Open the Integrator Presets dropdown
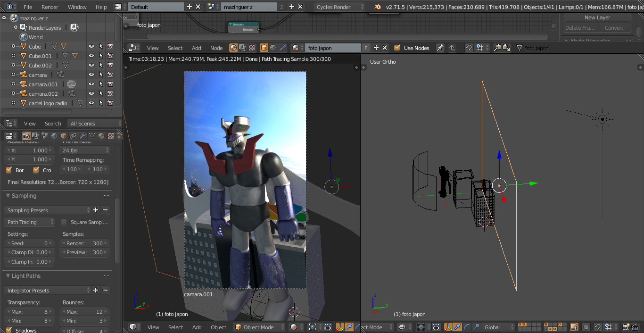This screenshot has height=333, width=644. coord(48,291)
